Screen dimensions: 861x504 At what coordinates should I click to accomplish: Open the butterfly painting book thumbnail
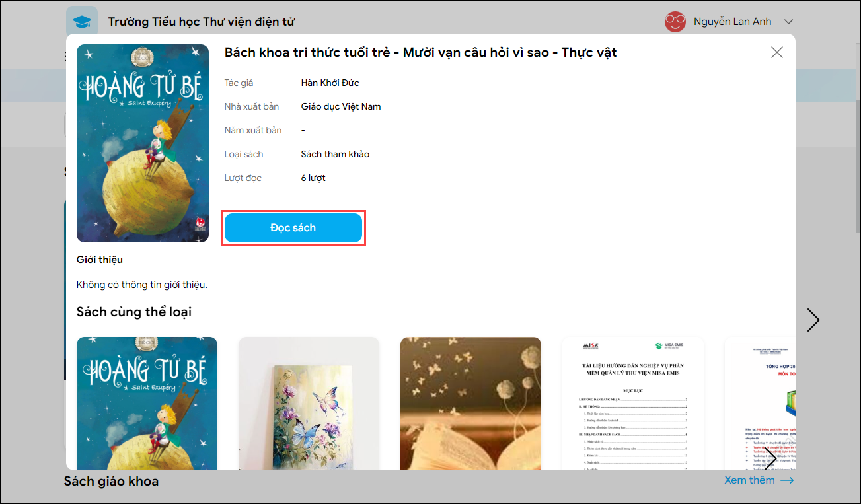pyautogui.click(x=309, y=404)
